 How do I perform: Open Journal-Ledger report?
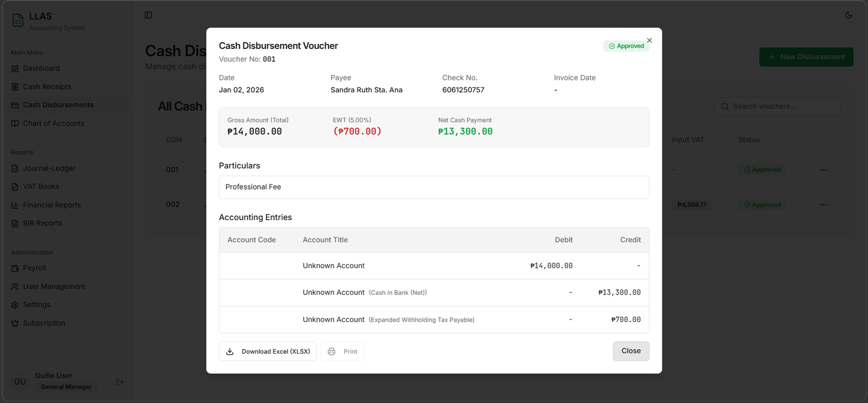(49, 168)
